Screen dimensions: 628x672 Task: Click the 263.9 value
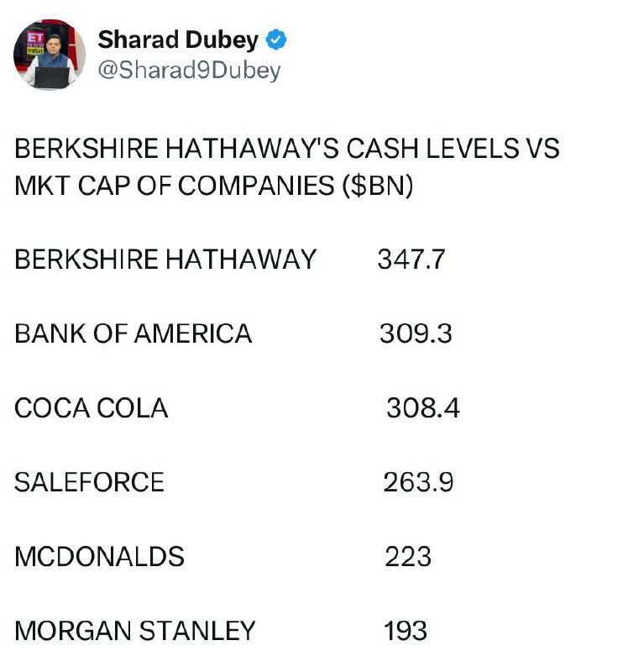coord(418,482)
